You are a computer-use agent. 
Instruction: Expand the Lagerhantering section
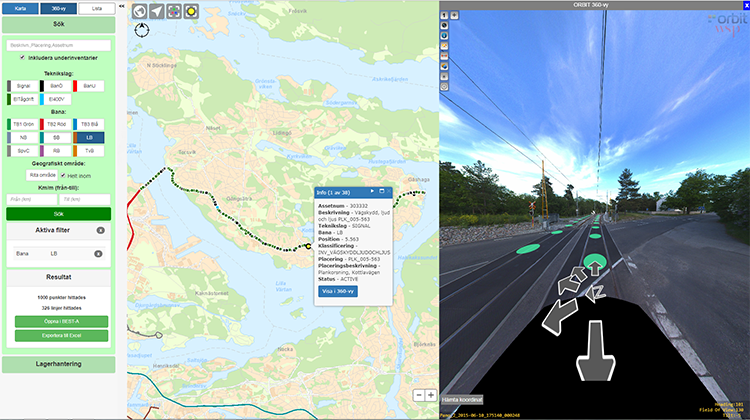point(58,364)
